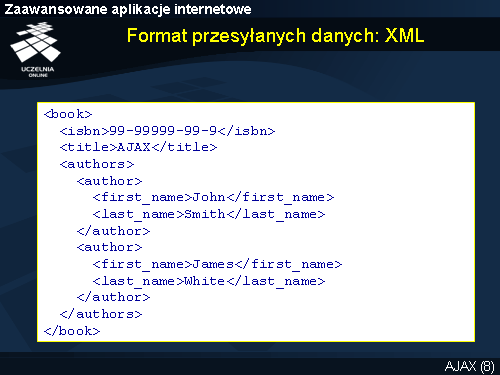This screenshot has width=500, height=375.
Task: Click the slide title 'Format przesyłanych danych: XML'
Action: coord(275,36)
